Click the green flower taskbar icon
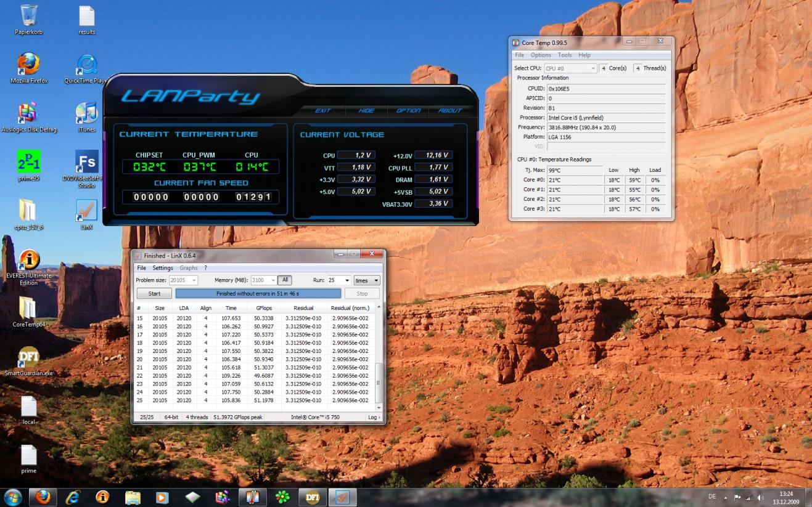The image size is (812, 507). pos(282,497)
